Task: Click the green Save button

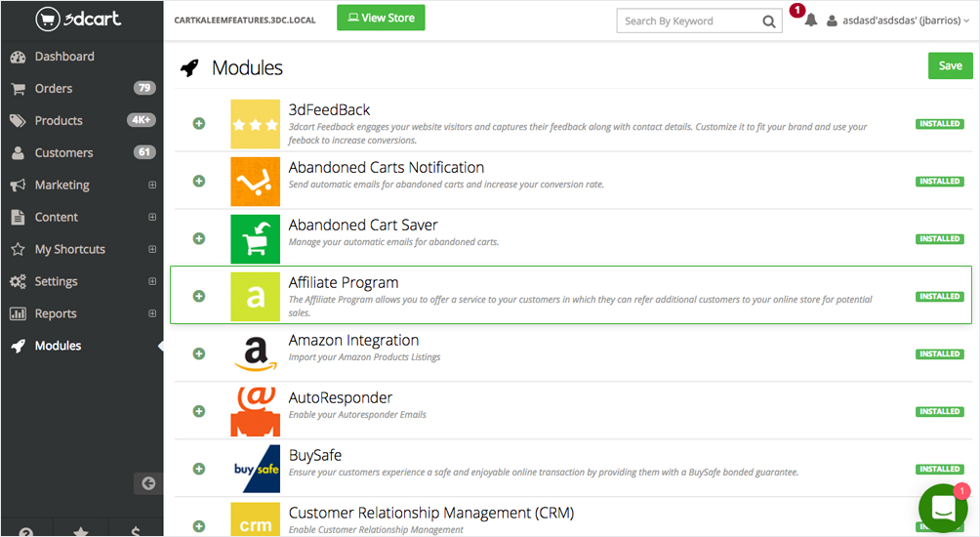Action: (950, 65)
